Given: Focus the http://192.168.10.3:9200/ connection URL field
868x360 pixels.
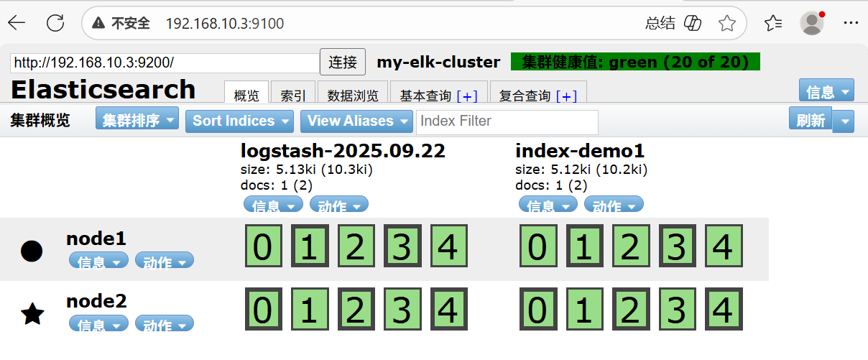Looking at the screenshot, I should [x=165, y=63].
